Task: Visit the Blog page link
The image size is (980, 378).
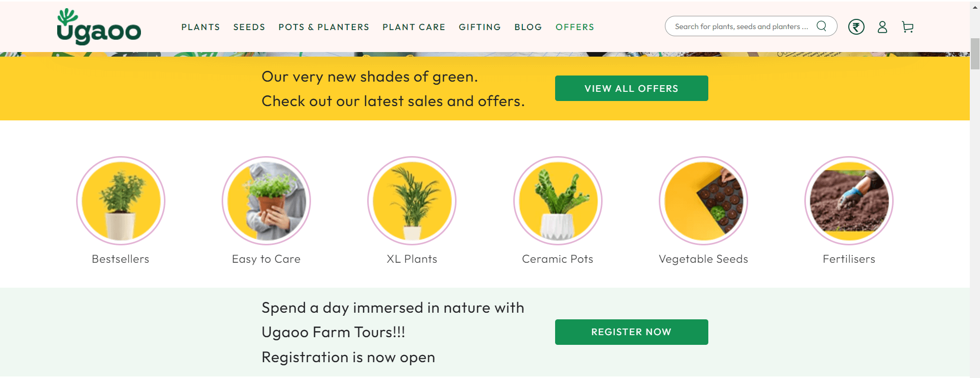Action: [x=528, y=27]
